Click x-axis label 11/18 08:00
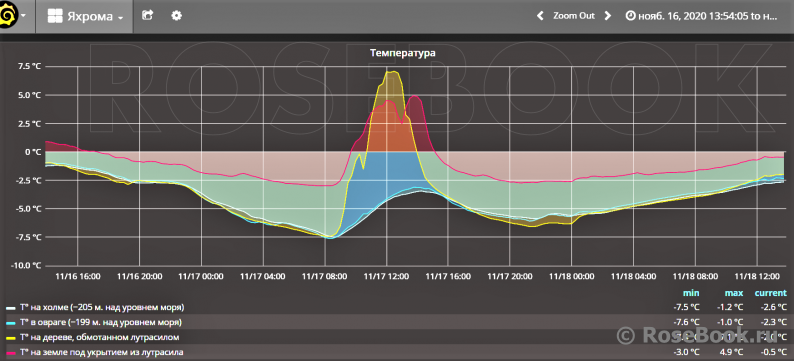The width and height of the screenshot is (794, 361). click(x=695, y=276)
